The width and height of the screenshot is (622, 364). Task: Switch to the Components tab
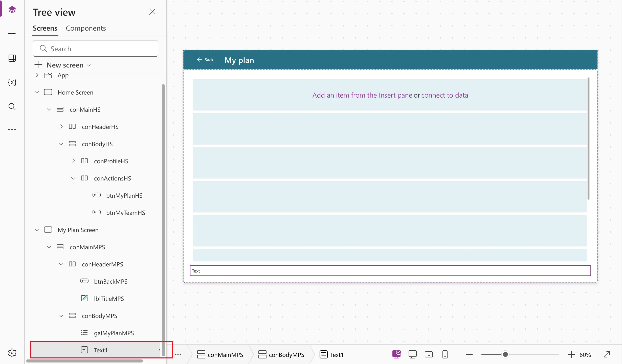(x=86, y=28)
